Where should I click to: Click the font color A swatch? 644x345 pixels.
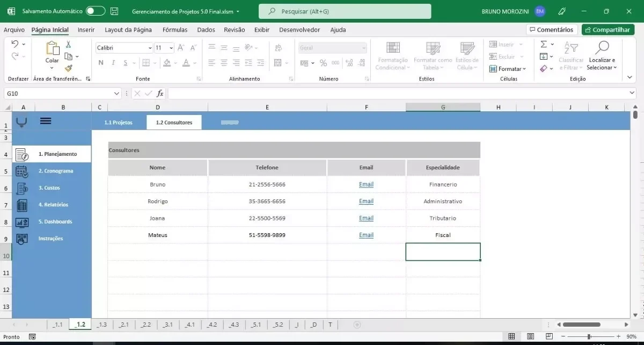(x=186, y=63)
